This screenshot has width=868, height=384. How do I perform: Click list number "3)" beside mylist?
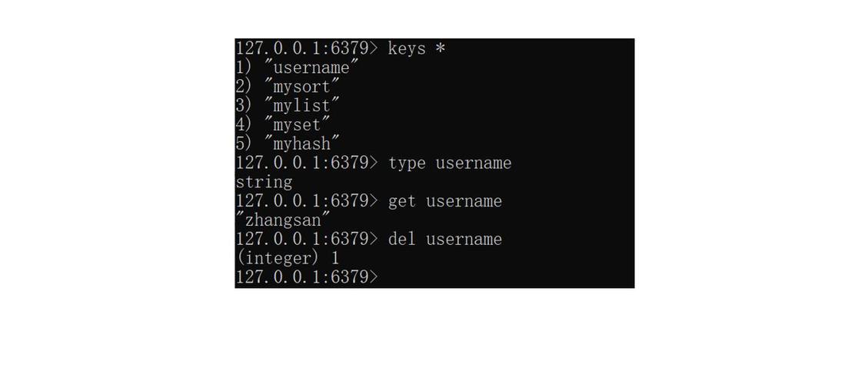point(244,106)
